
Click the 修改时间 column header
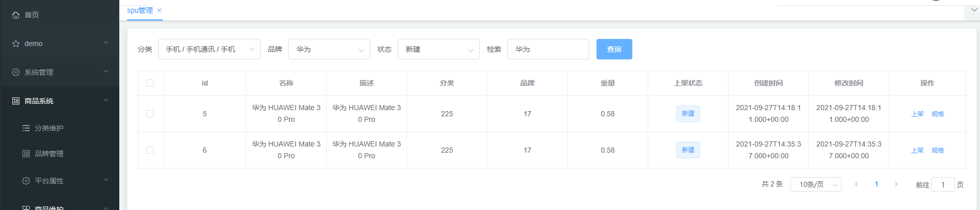click(849, 83)
